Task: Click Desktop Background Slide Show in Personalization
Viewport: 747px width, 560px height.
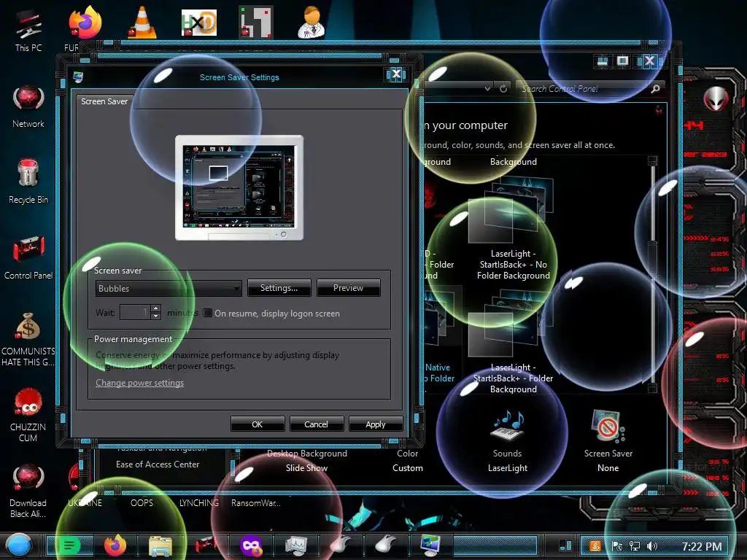Action: tap(307, 461)
